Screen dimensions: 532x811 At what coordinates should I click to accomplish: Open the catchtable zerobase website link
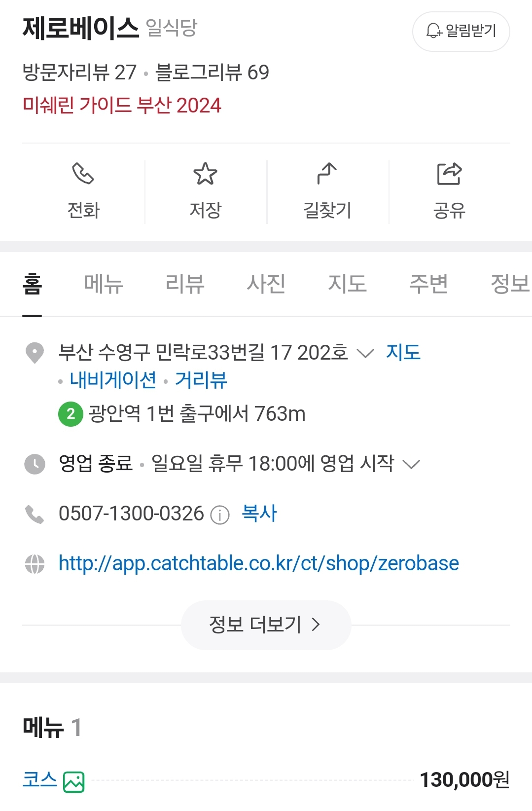pyautogui.click(x=259, y=563)
